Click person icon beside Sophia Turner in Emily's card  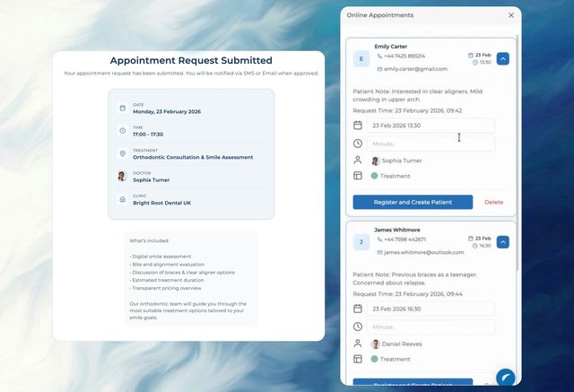[x=358, y=160]
